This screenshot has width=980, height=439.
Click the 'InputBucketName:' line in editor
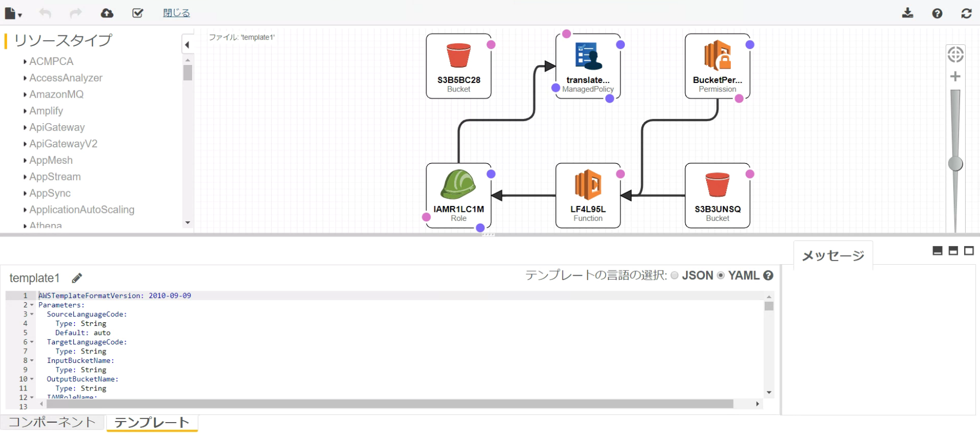coord(80,361)
